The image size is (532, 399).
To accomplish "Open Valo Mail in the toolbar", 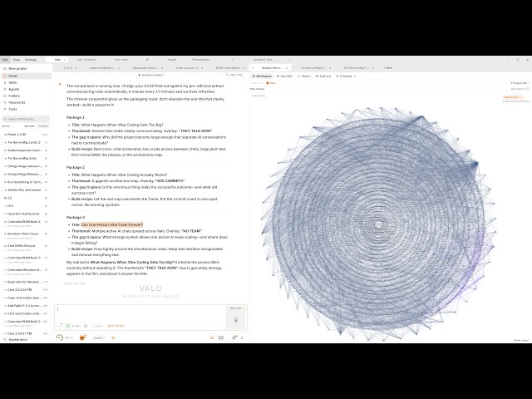I will click(x=284, y=76).
